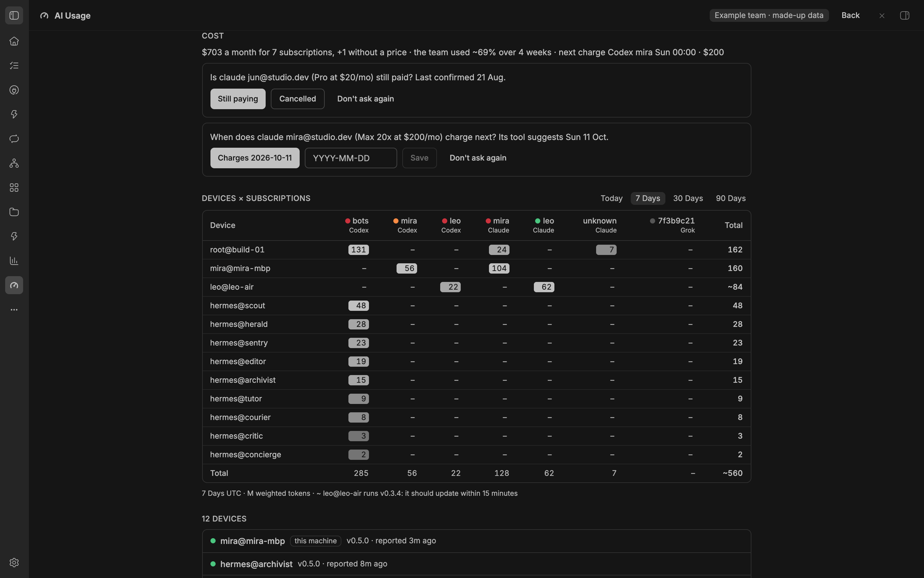
Task: Click the unknown Claude column header
Action: click(x=599, y=225)
